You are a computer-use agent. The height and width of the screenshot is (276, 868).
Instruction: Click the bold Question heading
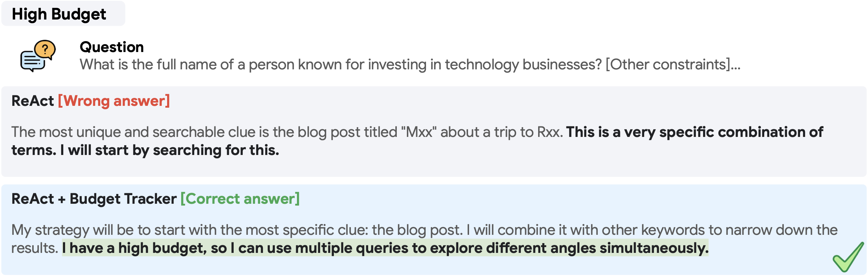click(x=112, y=47)
